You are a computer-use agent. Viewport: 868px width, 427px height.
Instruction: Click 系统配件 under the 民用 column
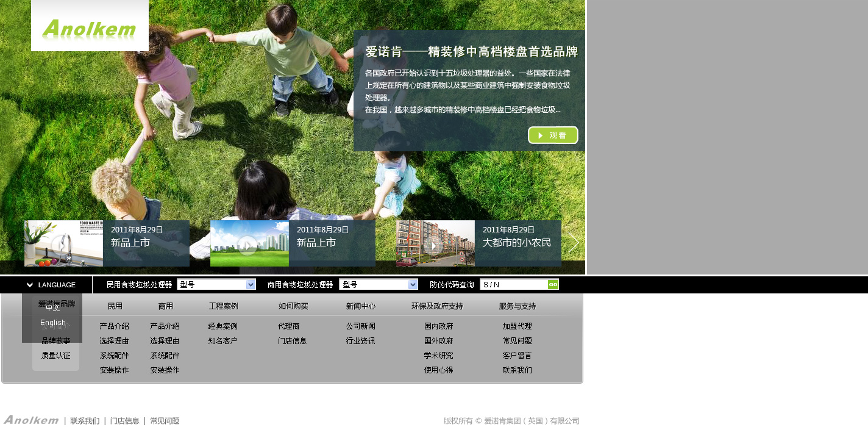(x=115, y=356)
